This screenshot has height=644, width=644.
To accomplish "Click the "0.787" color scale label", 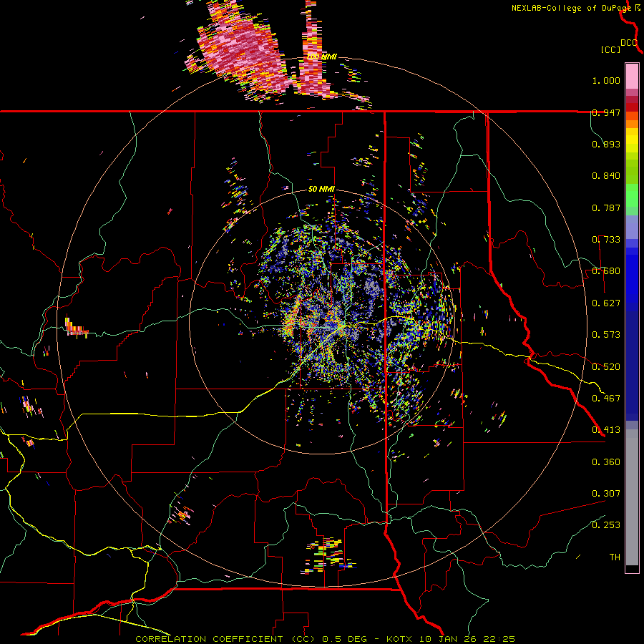I will pos(606,208).
